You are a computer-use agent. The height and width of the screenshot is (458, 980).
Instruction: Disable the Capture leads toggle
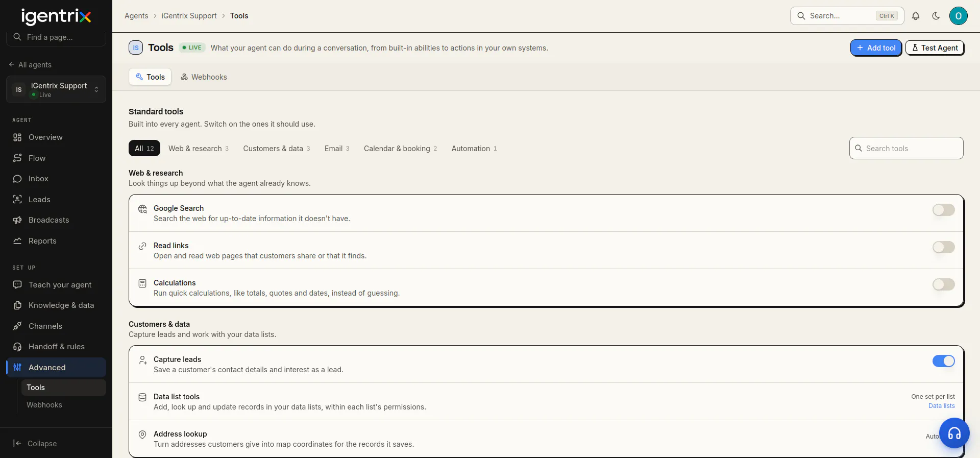tap(943, 361)
